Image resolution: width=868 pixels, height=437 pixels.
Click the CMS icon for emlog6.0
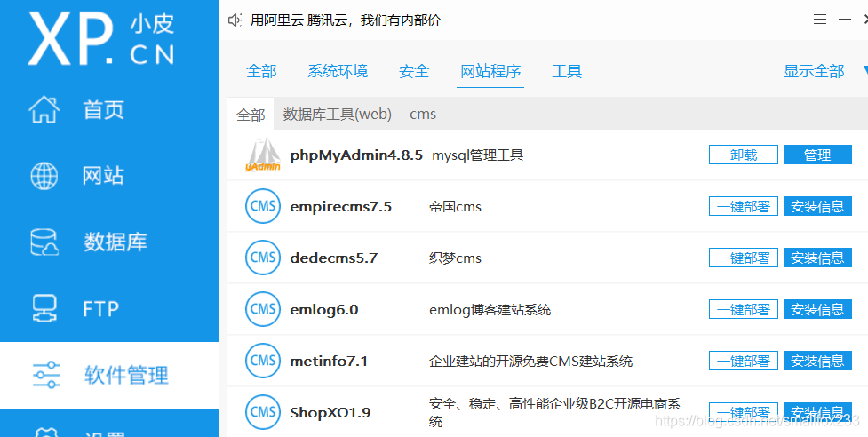click(263, 309)
